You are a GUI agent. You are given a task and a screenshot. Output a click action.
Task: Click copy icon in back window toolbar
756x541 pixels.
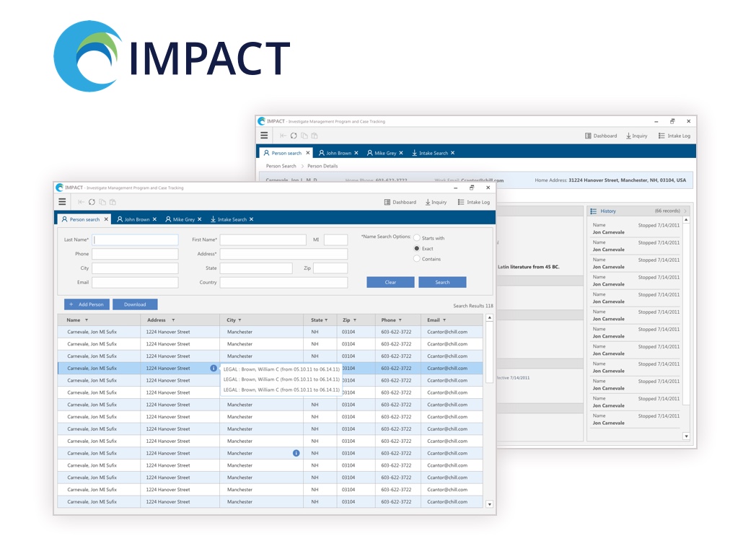click(304, 136)
